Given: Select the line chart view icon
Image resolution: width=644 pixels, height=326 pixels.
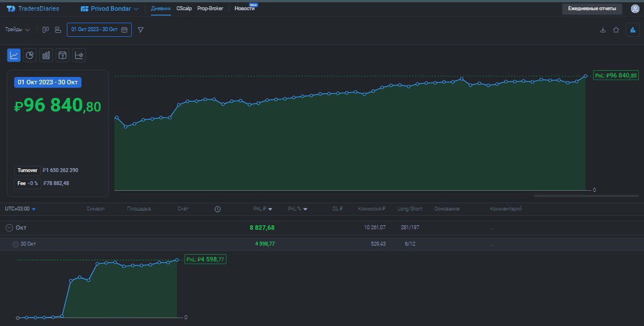Looking at the screenshot, I should point(13,55).
